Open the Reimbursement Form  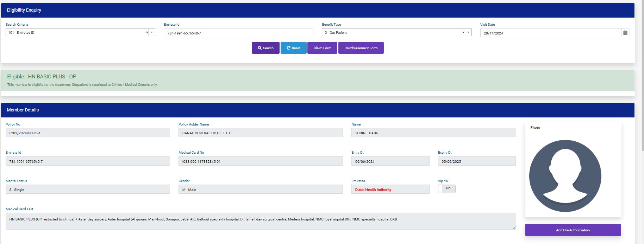[x=361, y=48]
